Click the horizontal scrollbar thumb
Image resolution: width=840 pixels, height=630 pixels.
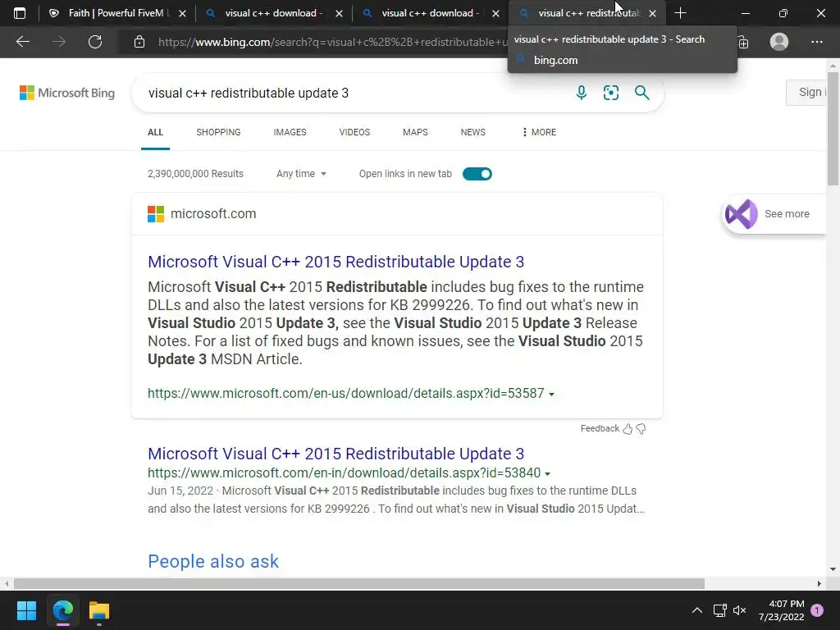pyautogui.click(x=359, y=583)
